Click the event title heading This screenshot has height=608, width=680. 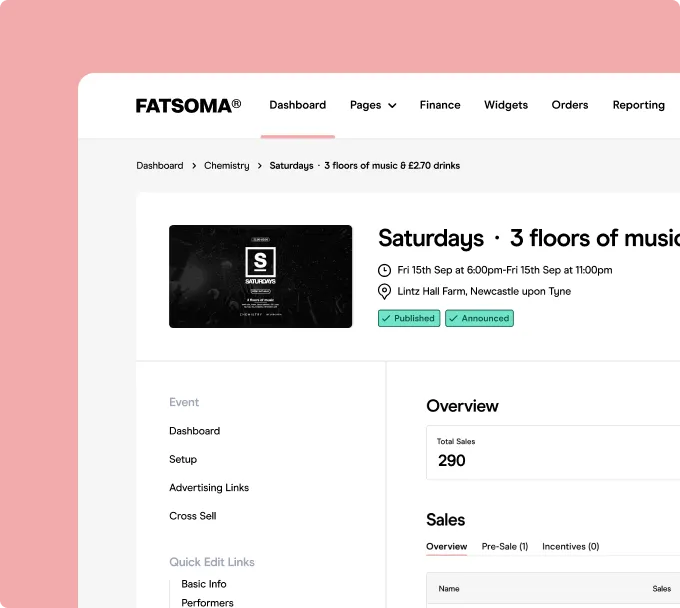pos(529,238)
